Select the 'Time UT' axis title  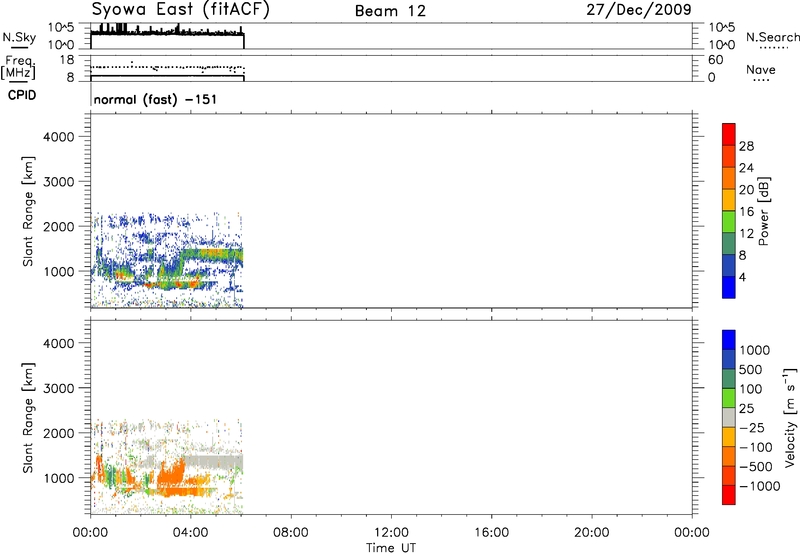coord(391,548)
